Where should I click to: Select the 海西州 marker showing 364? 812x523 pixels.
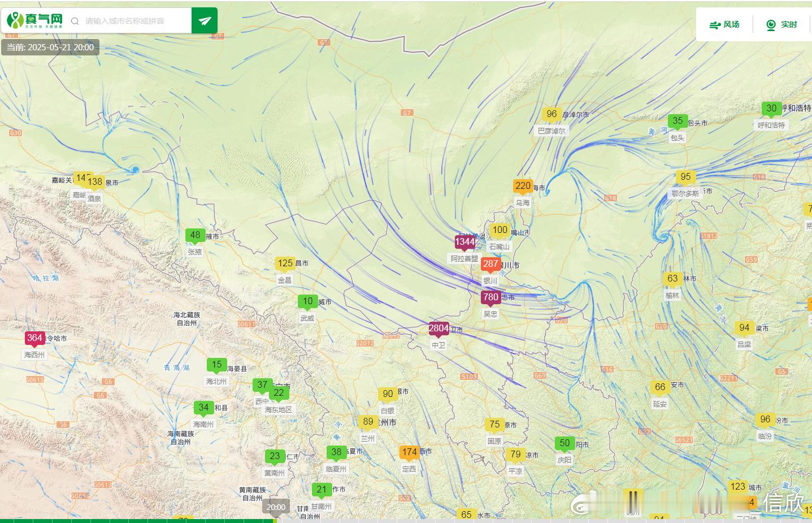coord(34,339)
